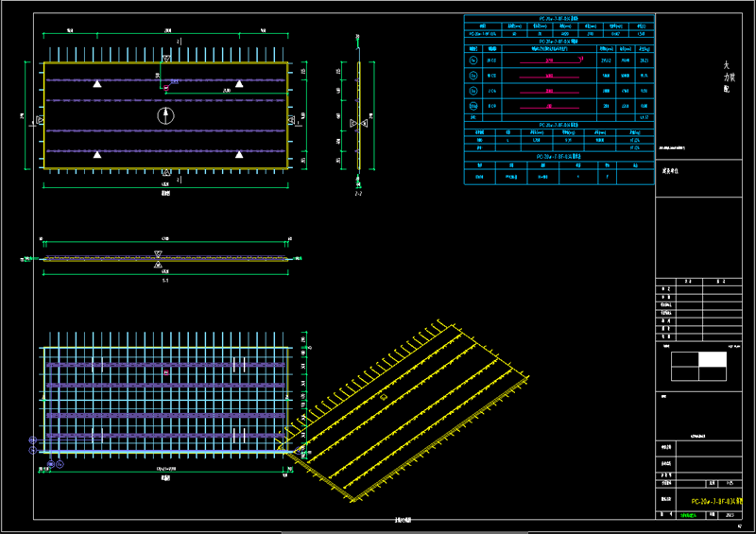Click the 2023 cell in the title block
756x534 pixels.
729,515
